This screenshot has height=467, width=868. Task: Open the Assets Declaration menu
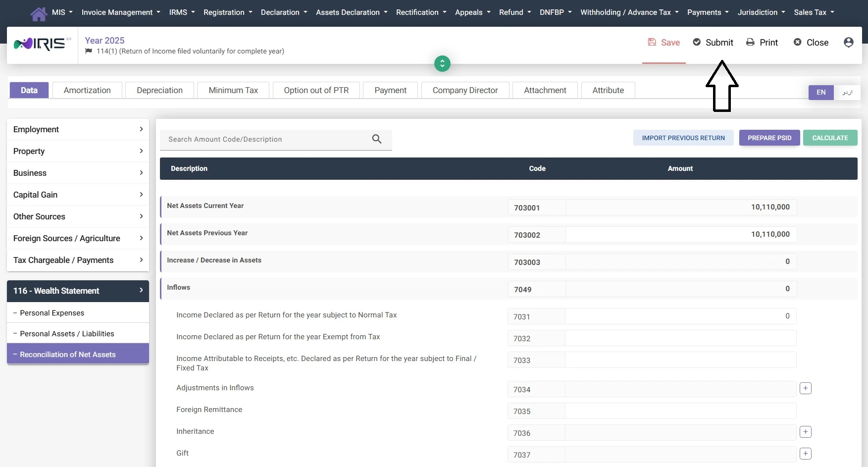pyautogui.click(x=352, y=12)
